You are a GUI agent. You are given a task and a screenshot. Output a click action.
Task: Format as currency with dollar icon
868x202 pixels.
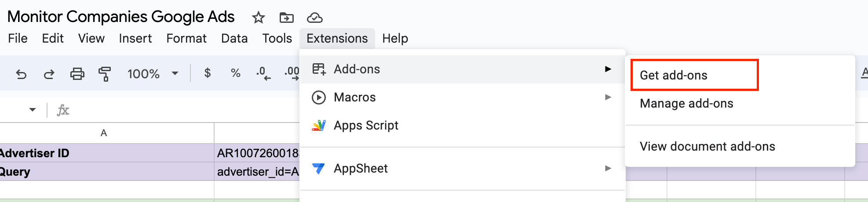[208, 73]
